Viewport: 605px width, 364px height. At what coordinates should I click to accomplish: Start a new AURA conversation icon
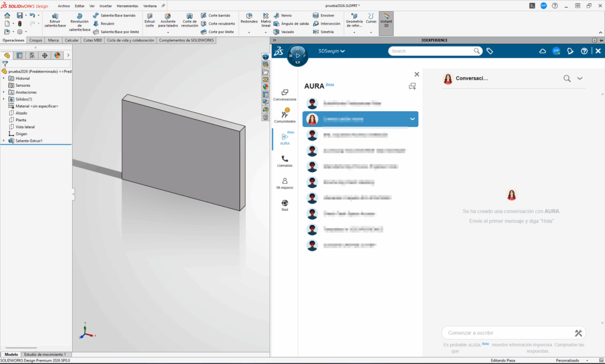point(412,86)
